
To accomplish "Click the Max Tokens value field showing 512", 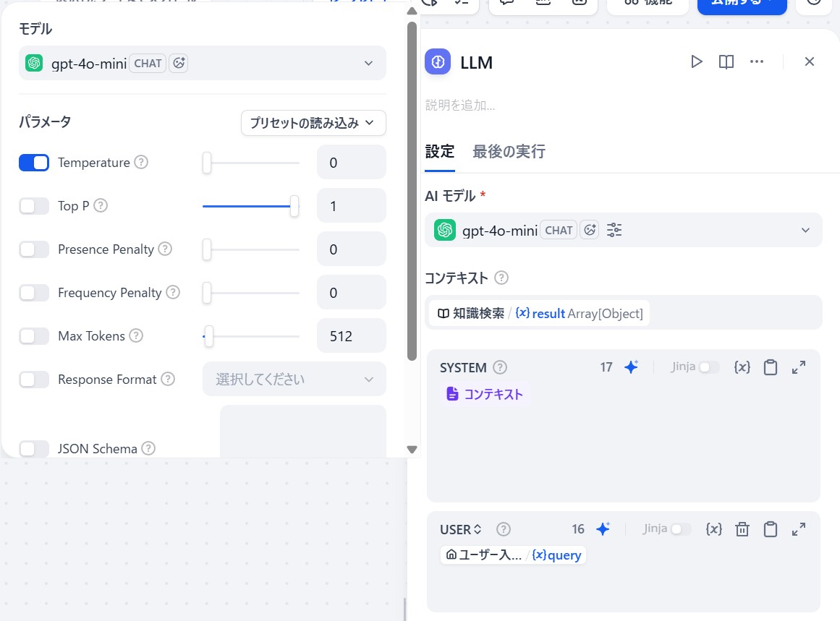I will point(352,335).
